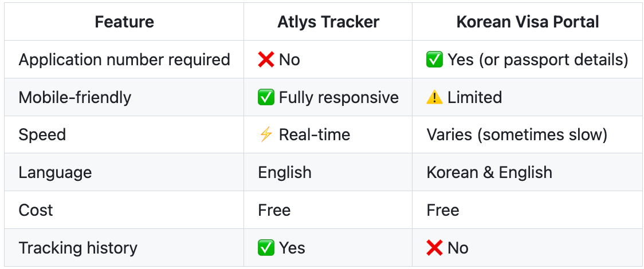Click the English cell under Atlys Tracker
Viewport: 644px width, 269px height.
(285, 173)
